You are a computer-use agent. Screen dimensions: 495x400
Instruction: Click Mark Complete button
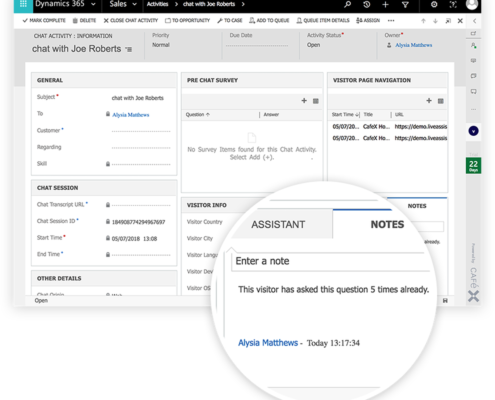pos(44,21)
